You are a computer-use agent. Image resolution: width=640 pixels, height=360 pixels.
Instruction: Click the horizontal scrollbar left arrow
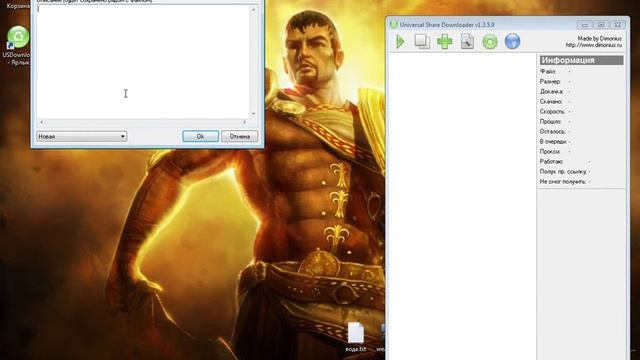tap(41, 122)
